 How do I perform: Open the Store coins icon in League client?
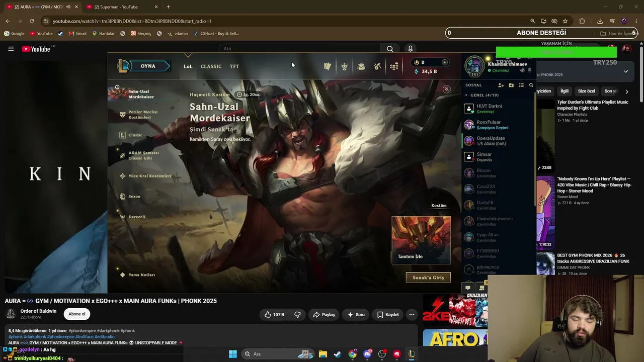(x=394, y=66)
